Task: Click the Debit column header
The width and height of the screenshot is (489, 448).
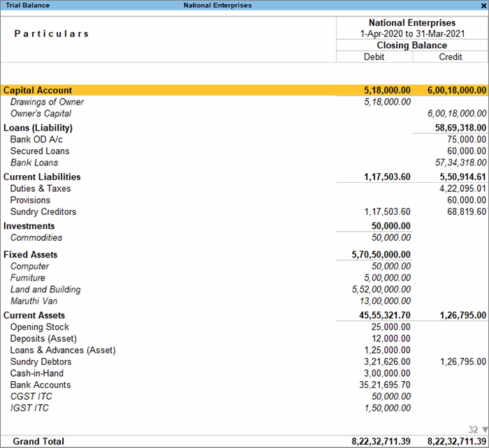Action: pos(374,57)
